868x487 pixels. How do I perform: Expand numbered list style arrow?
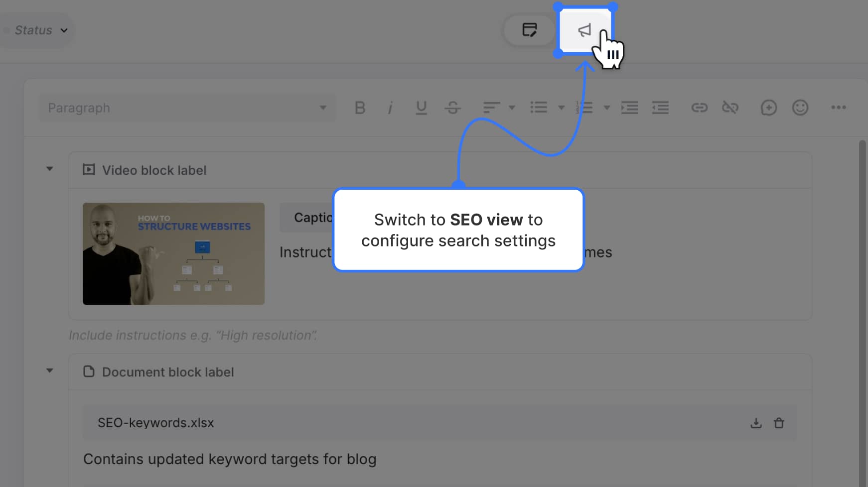(606, 108)
